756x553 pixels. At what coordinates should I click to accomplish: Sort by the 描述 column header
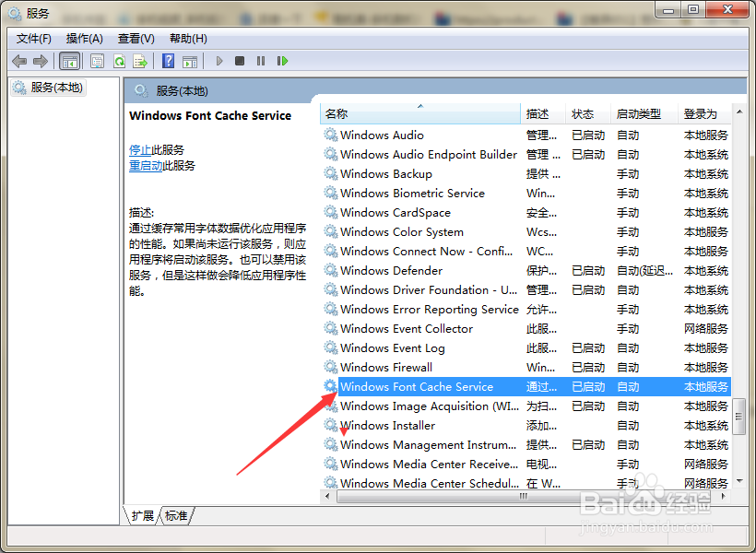(543, 113)
